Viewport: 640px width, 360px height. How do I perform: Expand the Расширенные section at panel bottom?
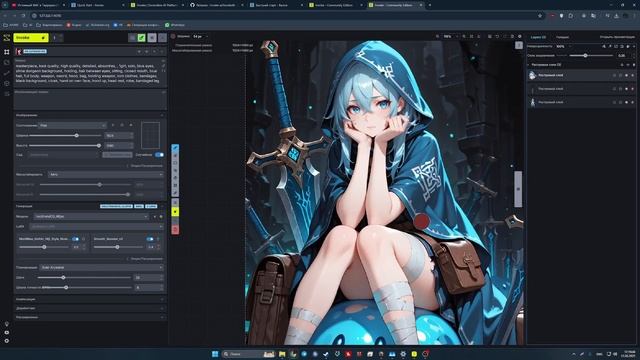pos(90,317)
